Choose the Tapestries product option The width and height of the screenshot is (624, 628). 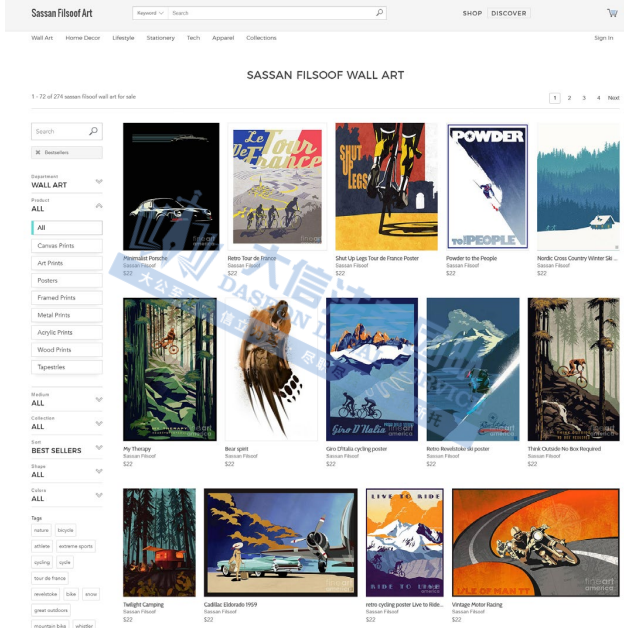[x=66, y=367]
